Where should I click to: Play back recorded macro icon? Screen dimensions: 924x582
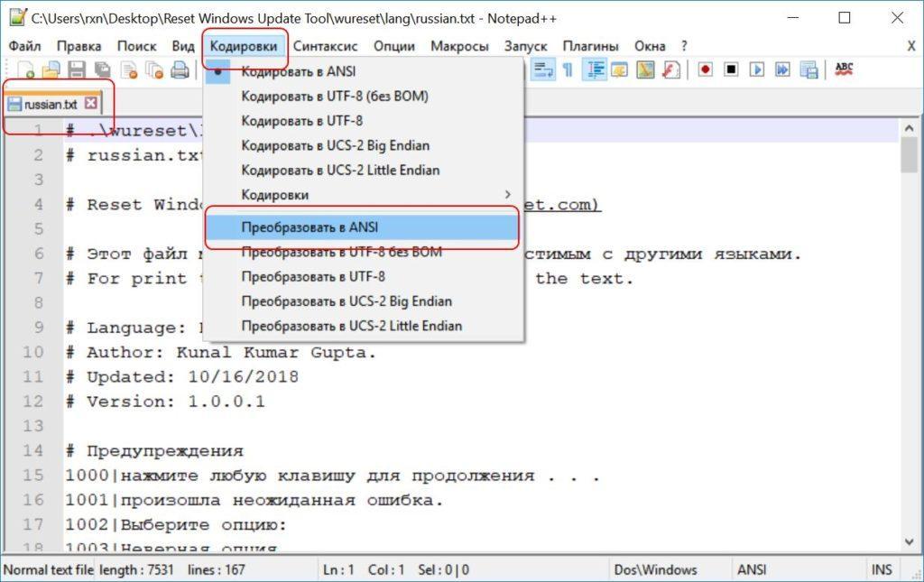pyautogui.click(x=757, y=69)
